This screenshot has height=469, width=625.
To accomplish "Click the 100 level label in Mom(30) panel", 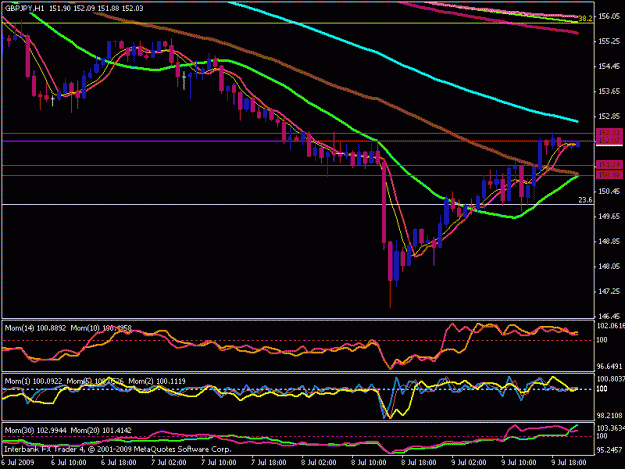I will pos(602,436).
